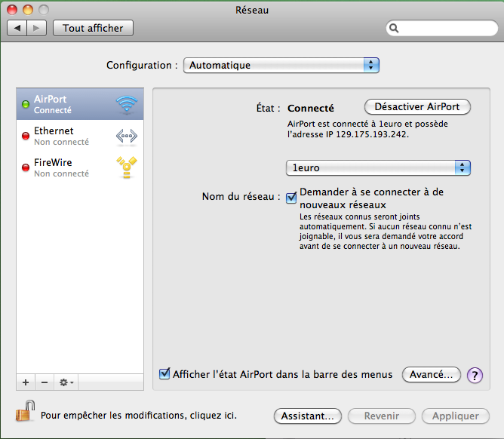Screen dimensions: 504x439
Task: Click the search magnifier icon
Action: (394, 28)
